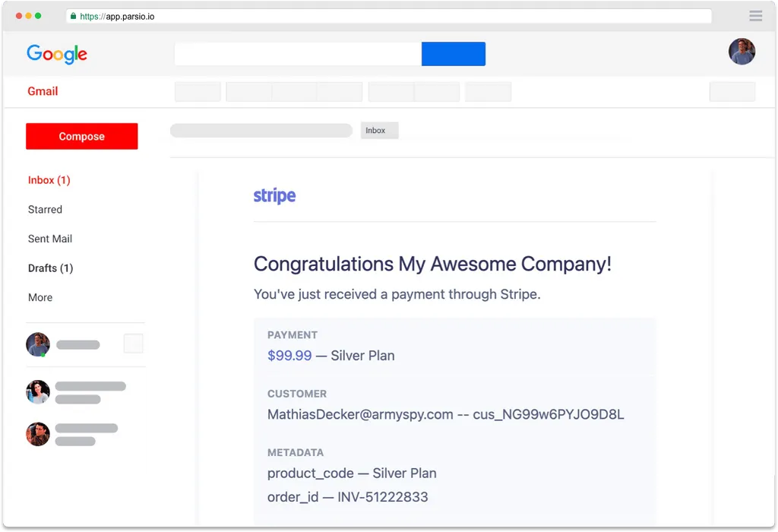Click the customer email MathiasDecker@armyspy.com
This screenshot has height=532, width=778.
click(x=360, y=414)
